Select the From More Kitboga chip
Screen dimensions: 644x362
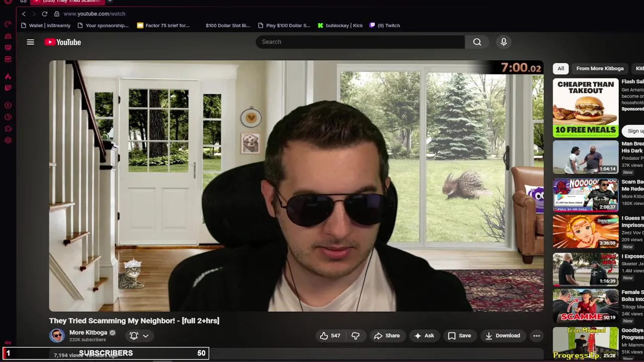600,68
